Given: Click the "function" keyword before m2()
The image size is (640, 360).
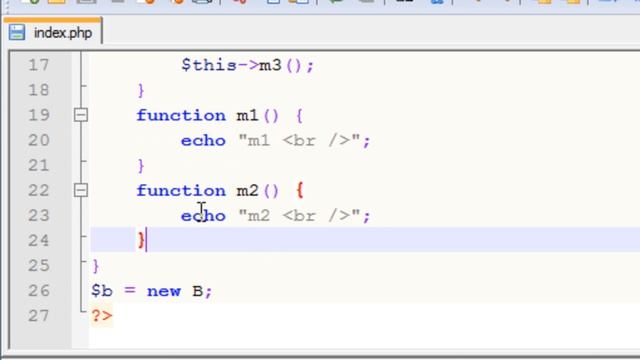Looking at the screenshot, I should pyautogui.click(x=181, y=191).
